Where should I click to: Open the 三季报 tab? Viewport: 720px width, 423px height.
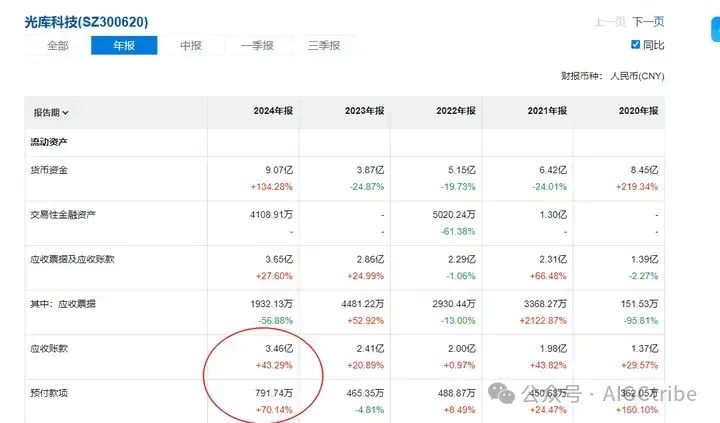point(324,45)
